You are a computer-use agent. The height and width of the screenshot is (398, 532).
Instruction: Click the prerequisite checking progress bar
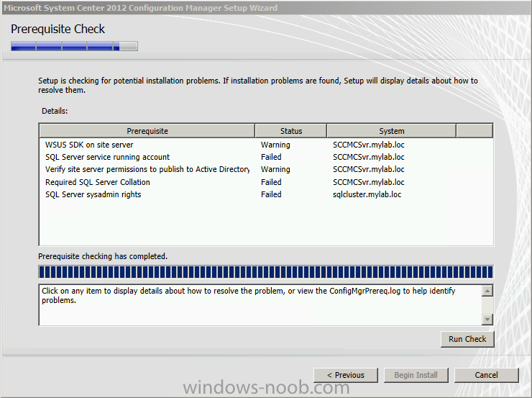point(266,272)
